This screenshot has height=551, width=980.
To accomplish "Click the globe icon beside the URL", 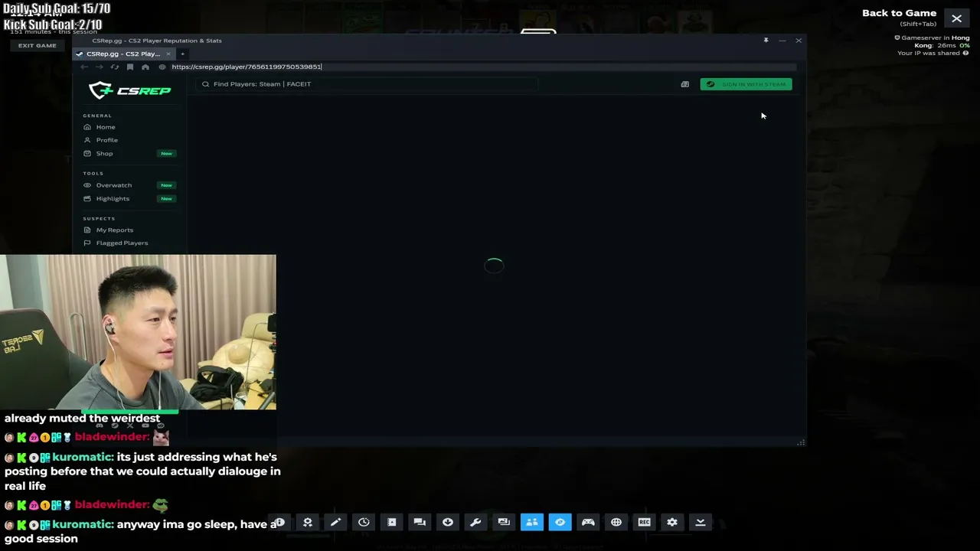I will (x=162, y=67).
